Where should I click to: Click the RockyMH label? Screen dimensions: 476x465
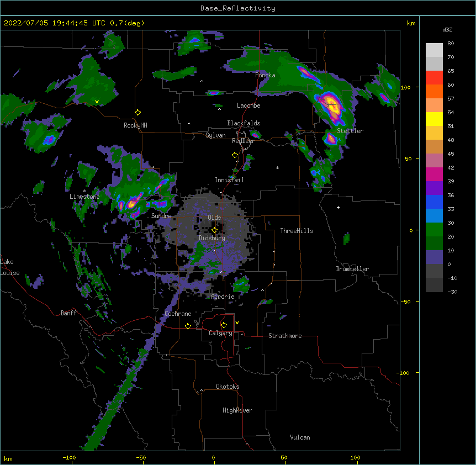[x=135, y=125]
